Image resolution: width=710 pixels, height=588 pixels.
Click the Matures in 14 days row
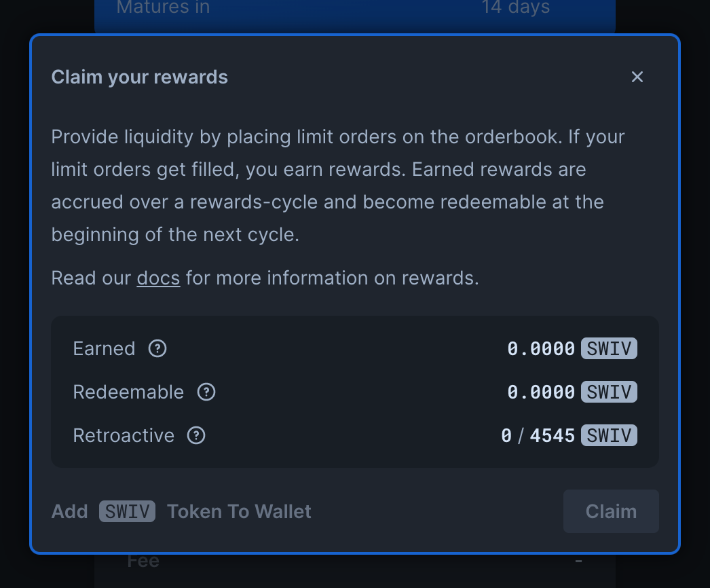coord(354,8)
